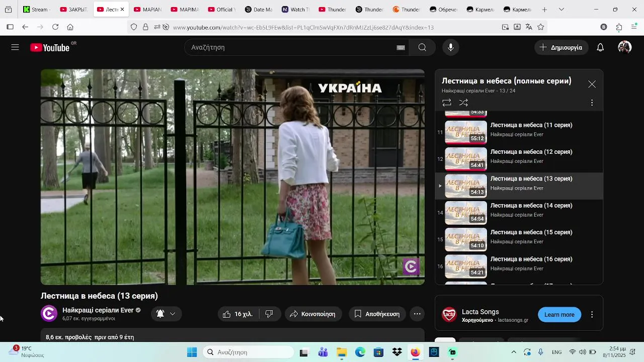The height and width of the screenshot is (362, 644).
Task: Select Лестница в небеса (15 серия)
Action: pyautogui.click(x=519, y=239)
